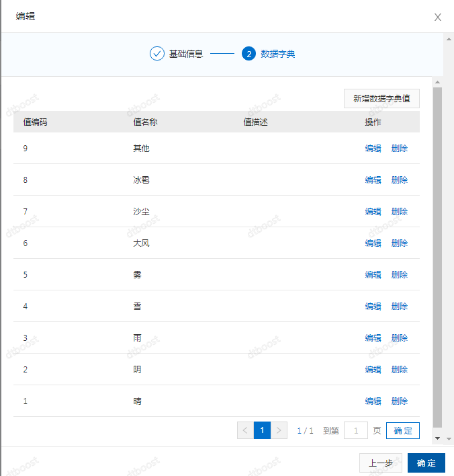Viewport: 454px width, 476px height.
Task: Go to previous page arrow in pagination
Action: [x=245, y=430]
